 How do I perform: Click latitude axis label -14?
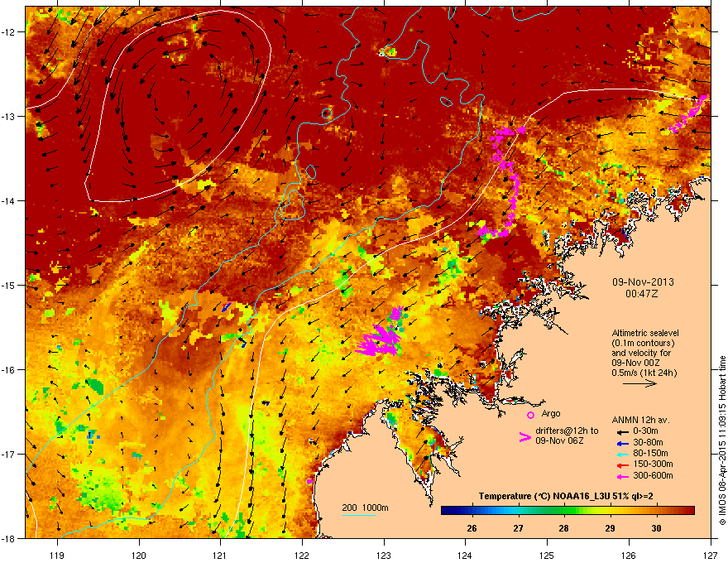tap(8, 201)
